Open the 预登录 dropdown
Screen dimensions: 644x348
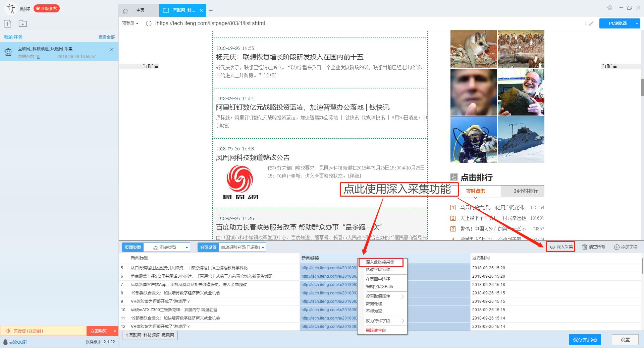click(x=130, y=23)
